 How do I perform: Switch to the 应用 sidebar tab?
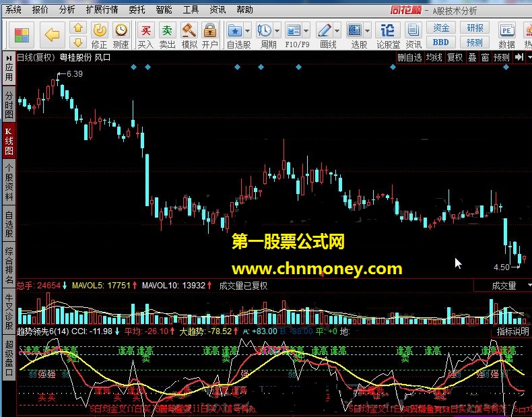tap(9, 68)
